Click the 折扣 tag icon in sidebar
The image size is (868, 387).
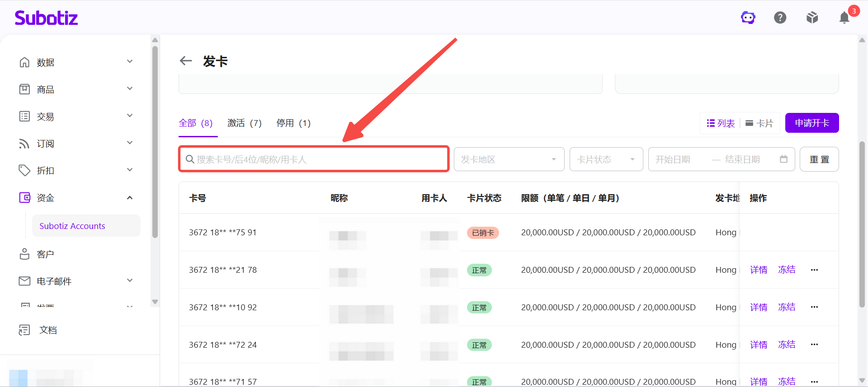coord(24,170)
